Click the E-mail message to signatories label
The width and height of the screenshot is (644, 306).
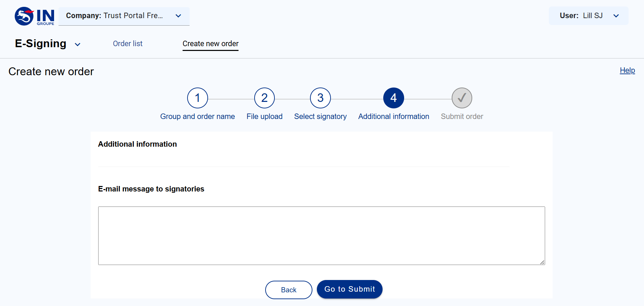pos(151,189)
